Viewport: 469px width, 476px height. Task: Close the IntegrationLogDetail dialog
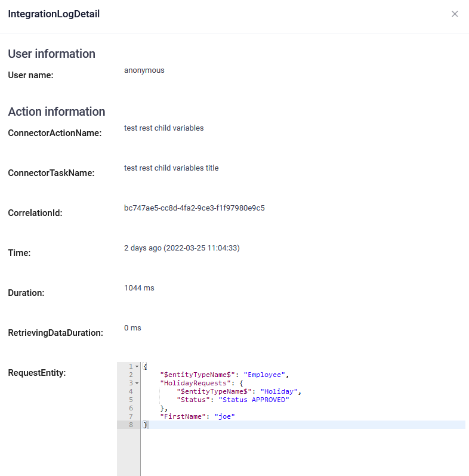(x=455, y=14)
